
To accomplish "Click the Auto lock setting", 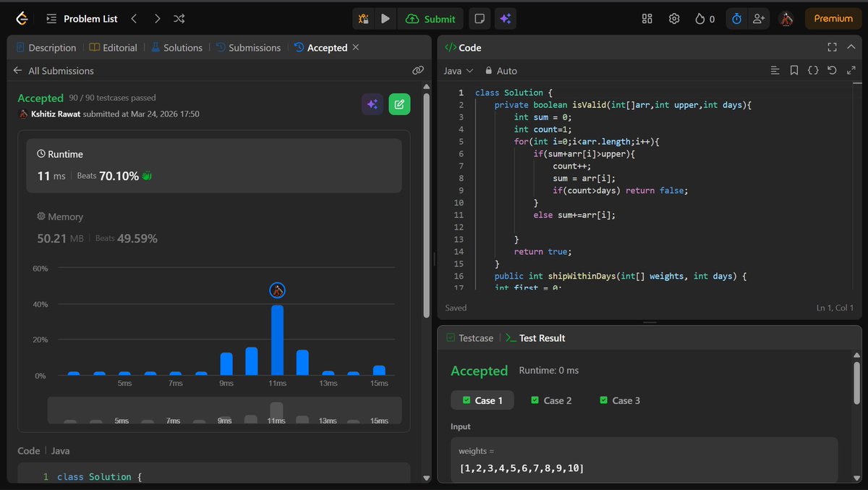I will [501, 70].
